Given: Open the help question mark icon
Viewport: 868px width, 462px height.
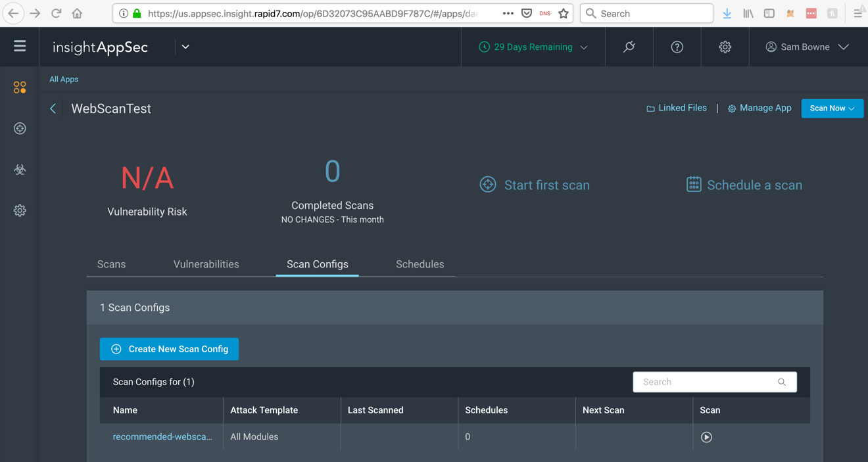Looking at the screenshot, I should point(677,47).
